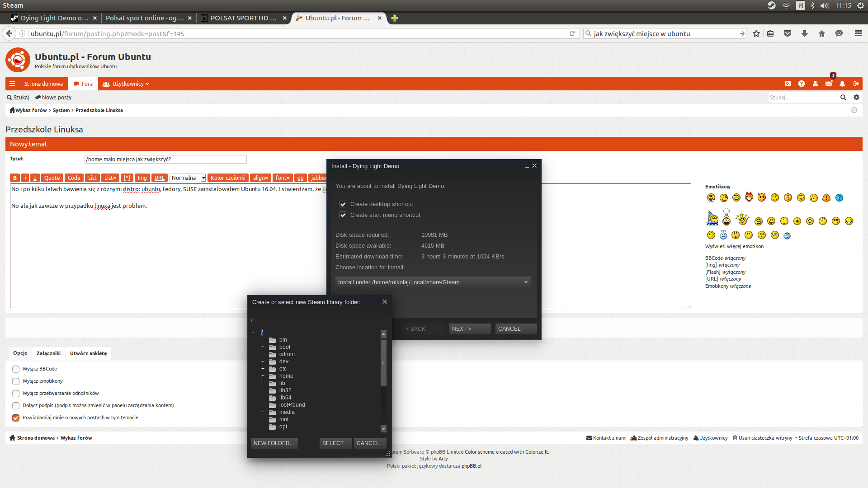Uncheck Powiadamiaj mnie o nowych postach checkbox
The width and height of the screenshot is (868, 488).
(16, 418)
